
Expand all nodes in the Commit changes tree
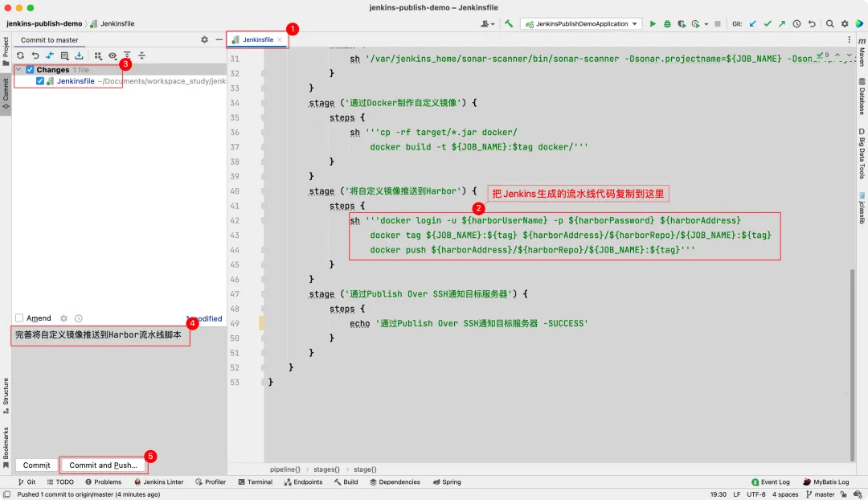tap(127, 55)
